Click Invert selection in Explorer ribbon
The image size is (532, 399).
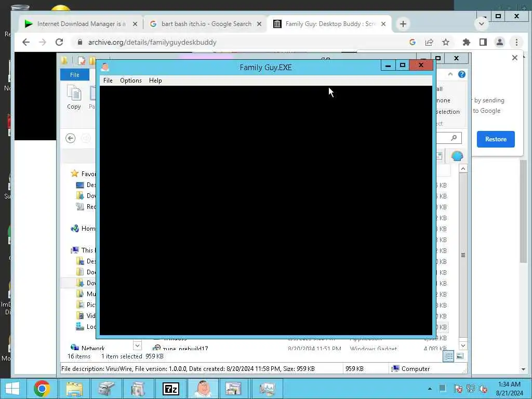[x=448, y=112]
